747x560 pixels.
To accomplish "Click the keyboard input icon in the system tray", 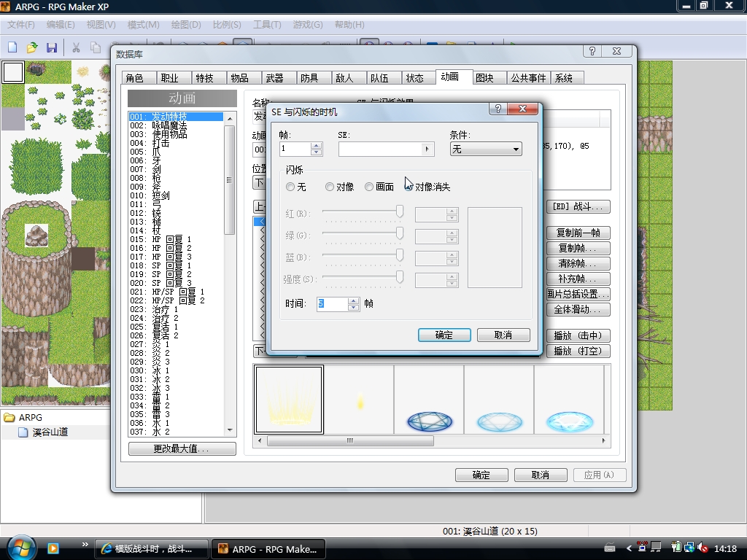I will 609,548.
